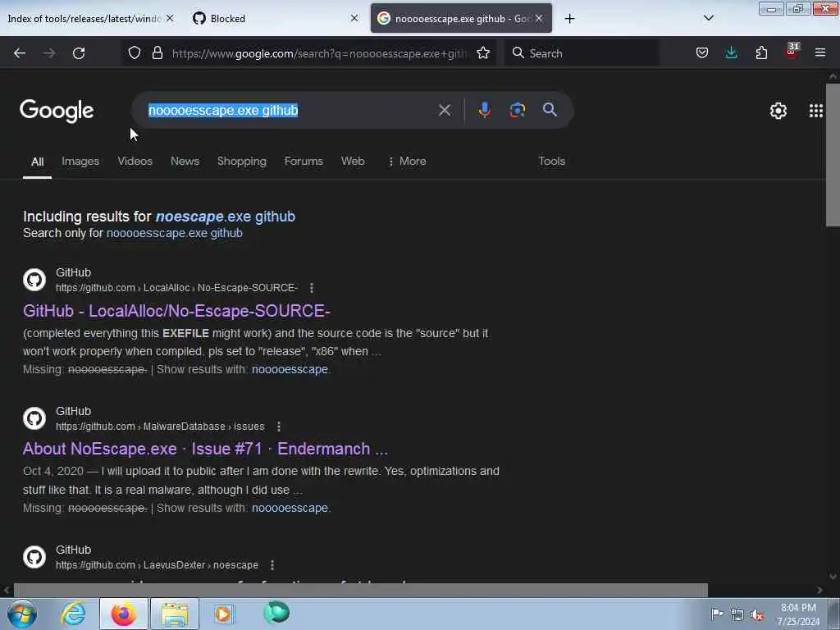Go back using the browser back arrow
Screen dimensions: 840x630
coord(20,53)
